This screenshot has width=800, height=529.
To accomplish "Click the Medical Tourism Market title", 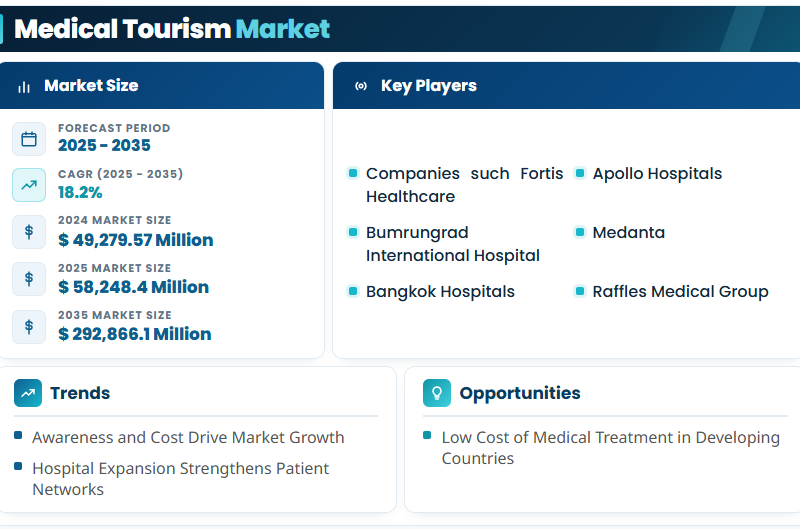I will [172, 29].
